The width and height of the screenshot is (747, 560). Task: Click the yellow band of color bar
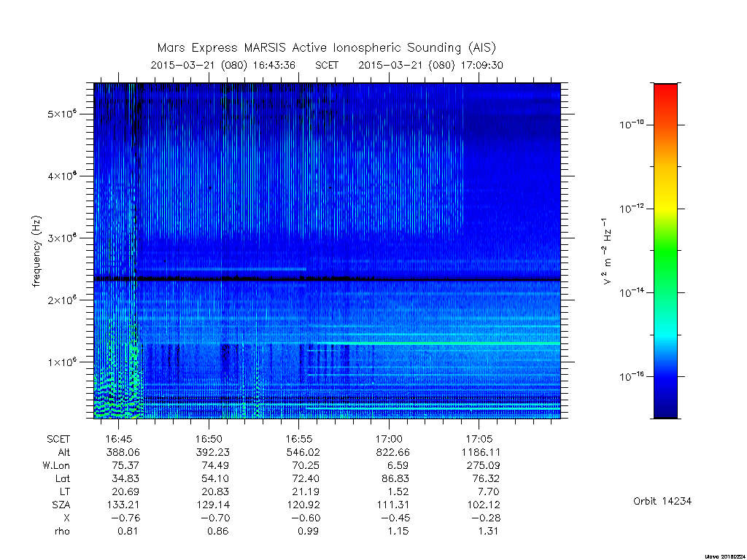pyautogui.click(x=665, y=195)
